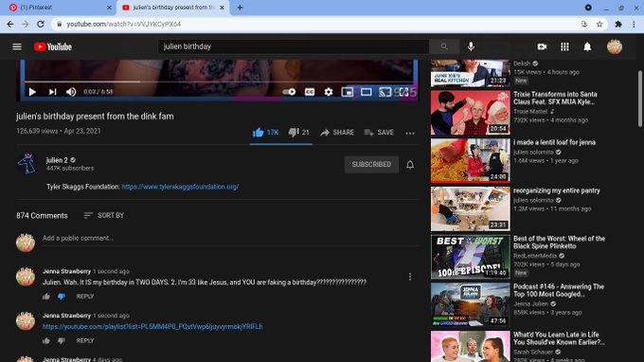Cast video to a TV
This screenshot has height=362, width=644.
(x=385, y=92)
